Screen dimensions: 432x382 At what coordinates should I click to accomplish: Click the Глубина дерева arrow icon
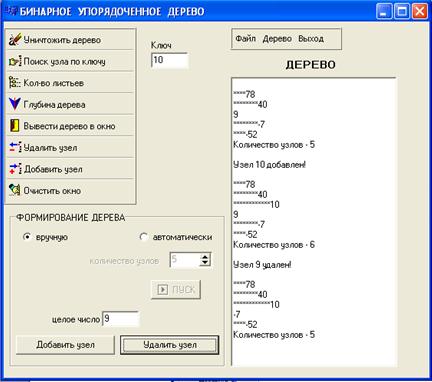[x=15, y=104]
